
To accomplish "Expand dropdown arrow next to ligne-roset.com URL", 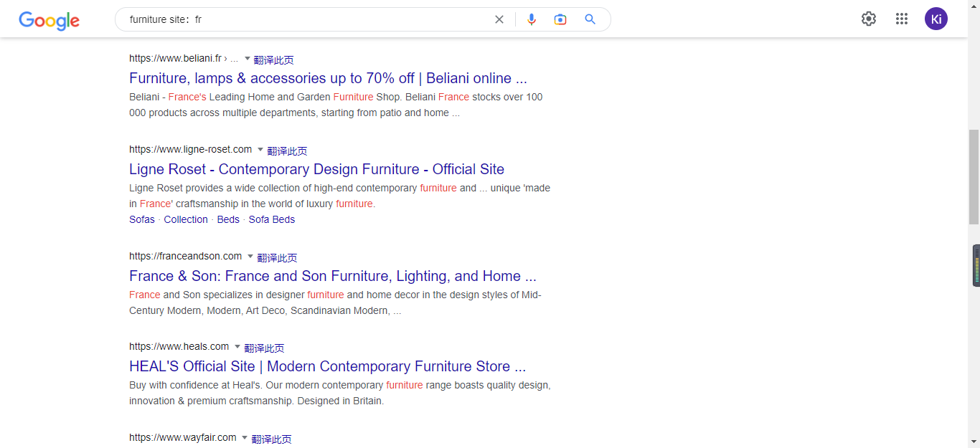I will pyautogui.click(x=260, y=150).
